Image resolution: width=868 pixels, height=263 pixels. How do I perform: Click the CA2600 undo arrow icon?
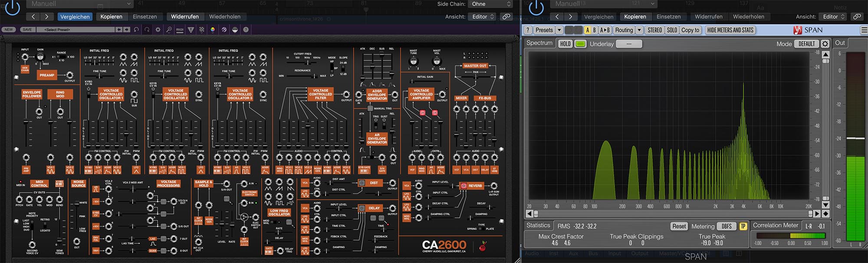[x=136, y=30]
